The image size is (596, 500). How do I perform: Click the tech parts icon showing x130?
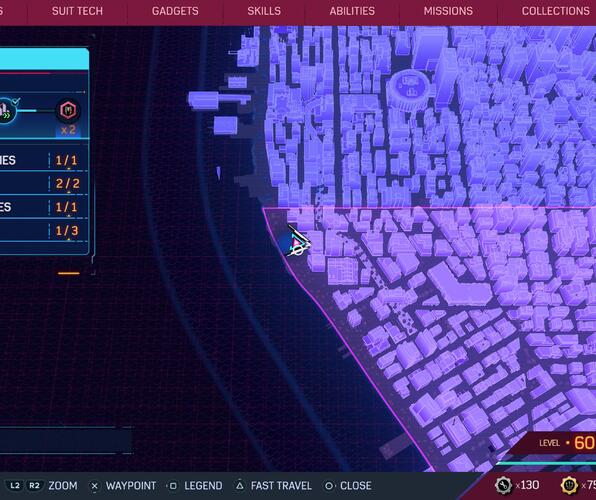(504, 485)
